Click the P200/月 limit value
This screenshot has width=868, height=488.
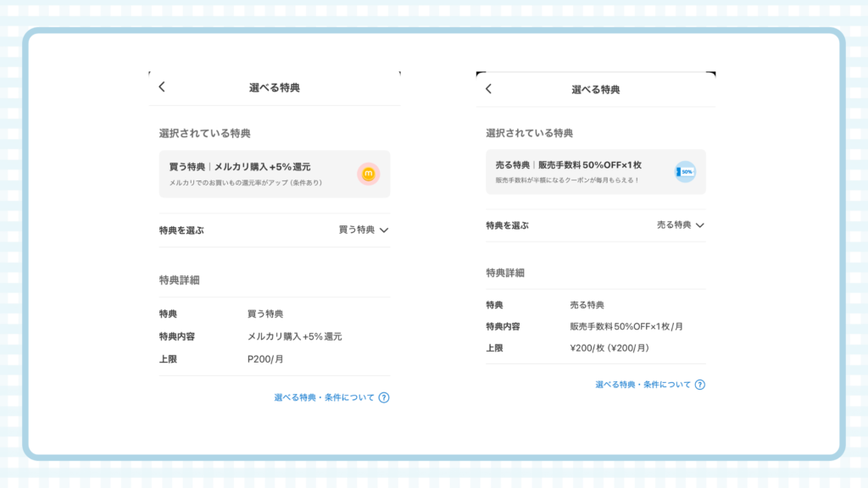point(265,359)
